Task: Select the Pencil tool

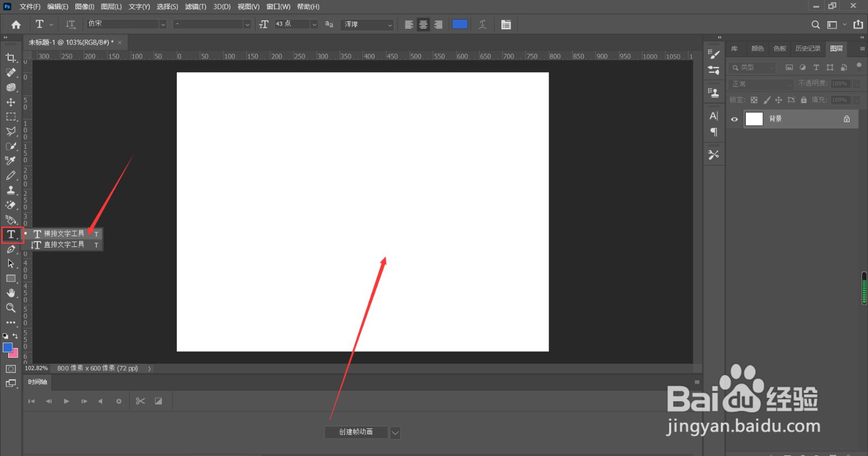Action: (x=11, y=175)
